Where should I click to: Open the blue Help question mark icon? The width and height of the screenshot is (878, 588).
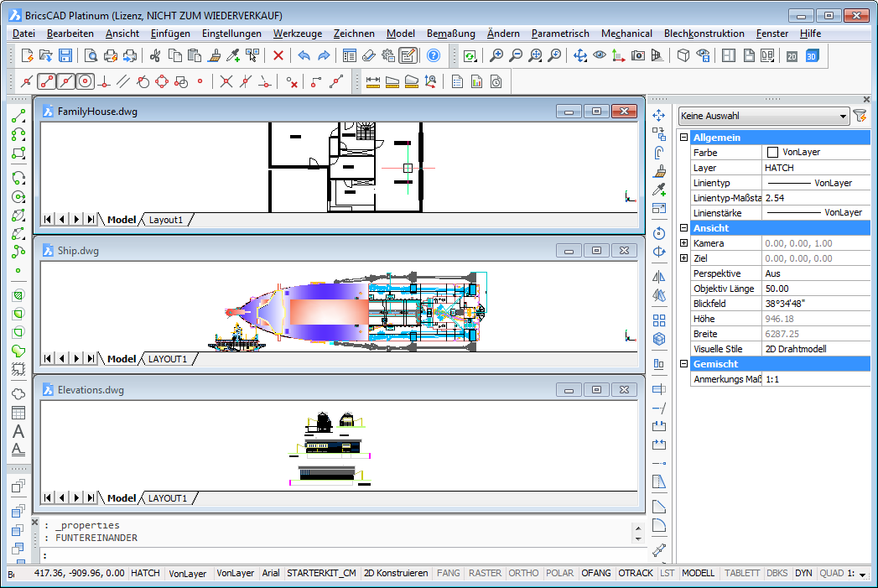pyautogui.click(x=434, y=55)
